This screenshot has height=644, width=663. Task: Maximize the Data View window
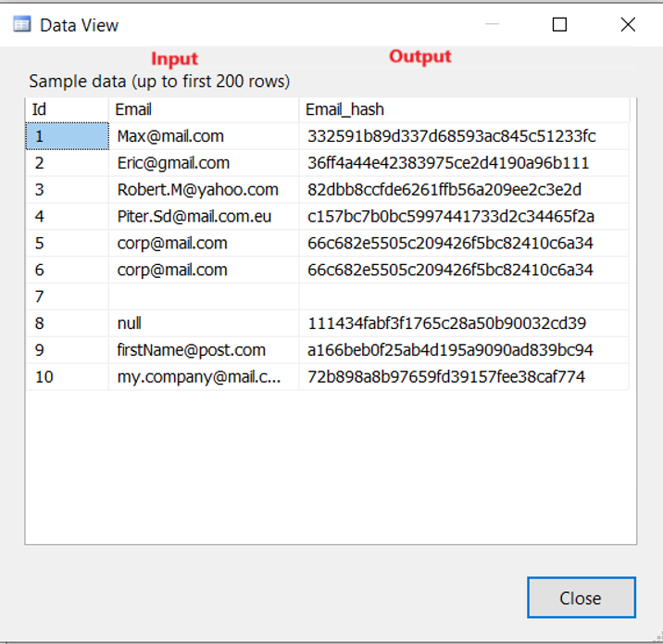(559, 25)
